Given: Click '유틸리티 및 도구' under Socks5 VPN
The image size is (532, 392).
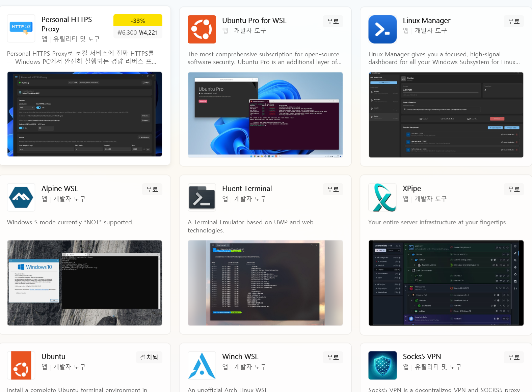Looking at the screenshot, I should point(438,367).
